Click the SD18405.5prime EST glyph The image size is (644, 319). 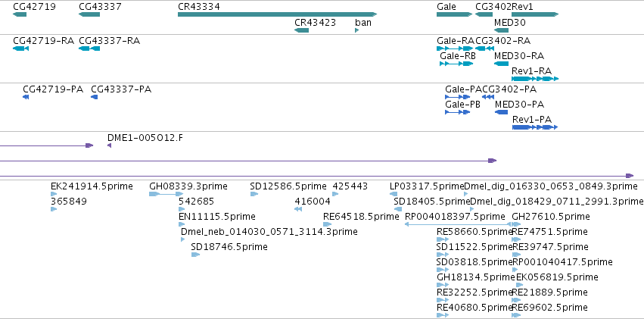[397, 209]
